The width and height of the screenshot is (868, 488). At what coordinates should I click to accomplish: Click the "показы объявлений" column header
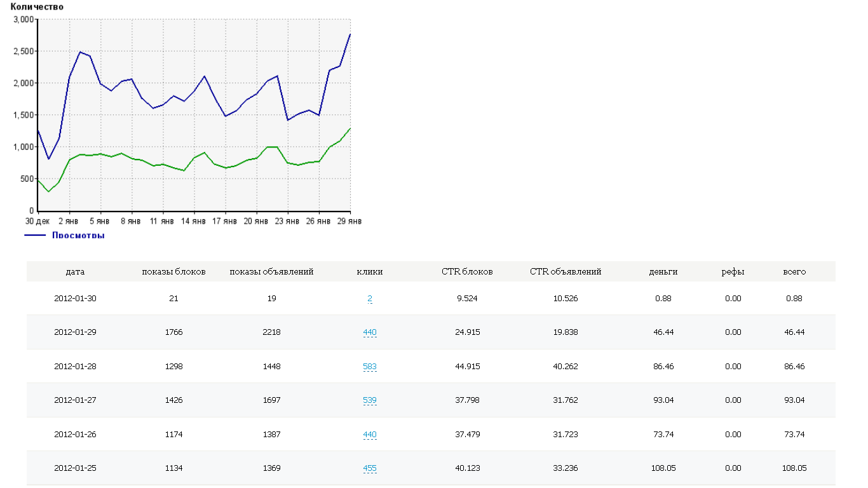pos(271,271)
